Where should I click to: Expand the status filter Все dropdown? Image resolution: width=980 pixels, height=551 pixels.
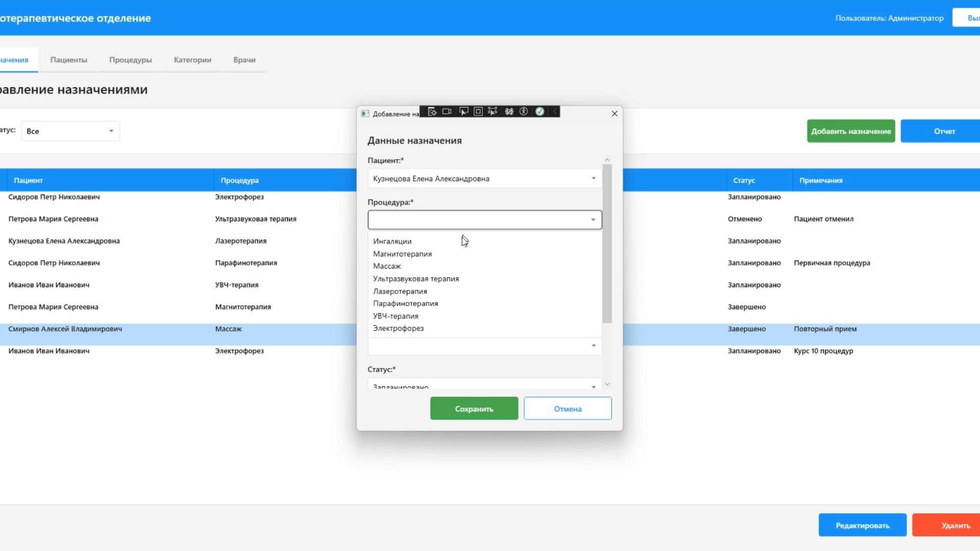[70, 131]
